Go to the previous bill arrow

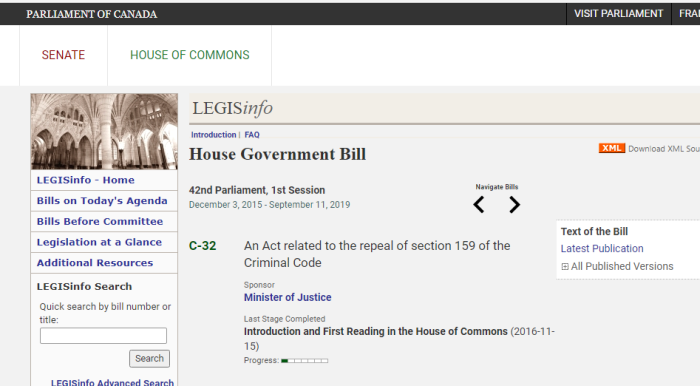479,205
